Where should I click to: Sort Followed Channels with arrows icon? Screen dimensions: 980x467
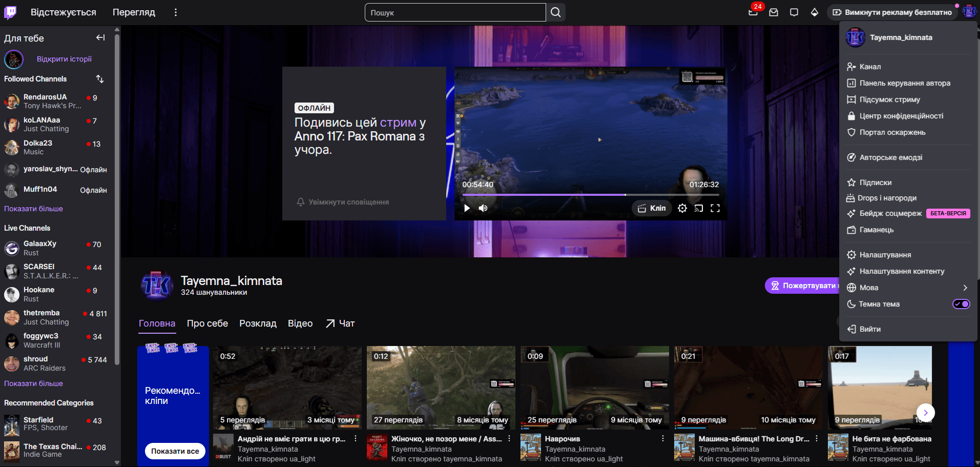100,79
